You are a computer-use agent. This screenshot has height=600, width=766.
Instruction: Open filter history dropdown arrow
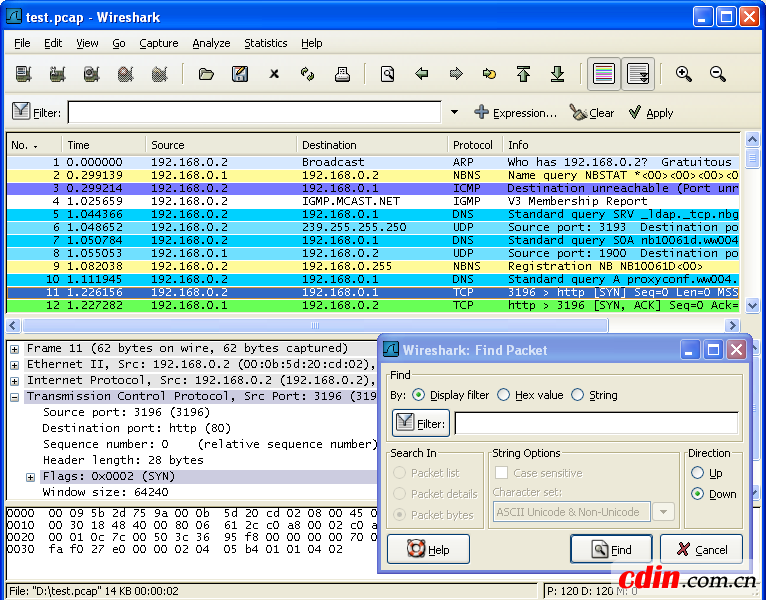tap(454, 112)
